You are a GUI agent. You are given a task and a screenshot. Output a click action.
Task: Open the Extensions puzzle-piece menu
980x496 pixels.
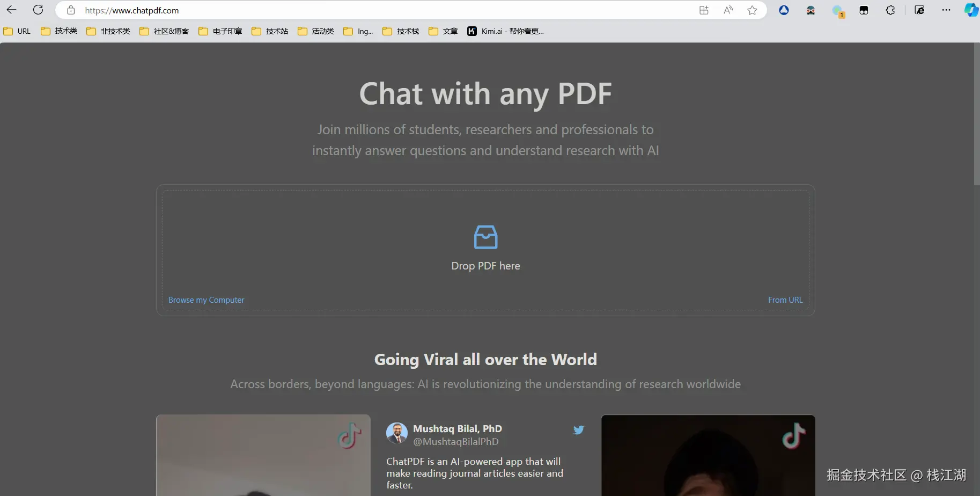(x=890, y=10)
